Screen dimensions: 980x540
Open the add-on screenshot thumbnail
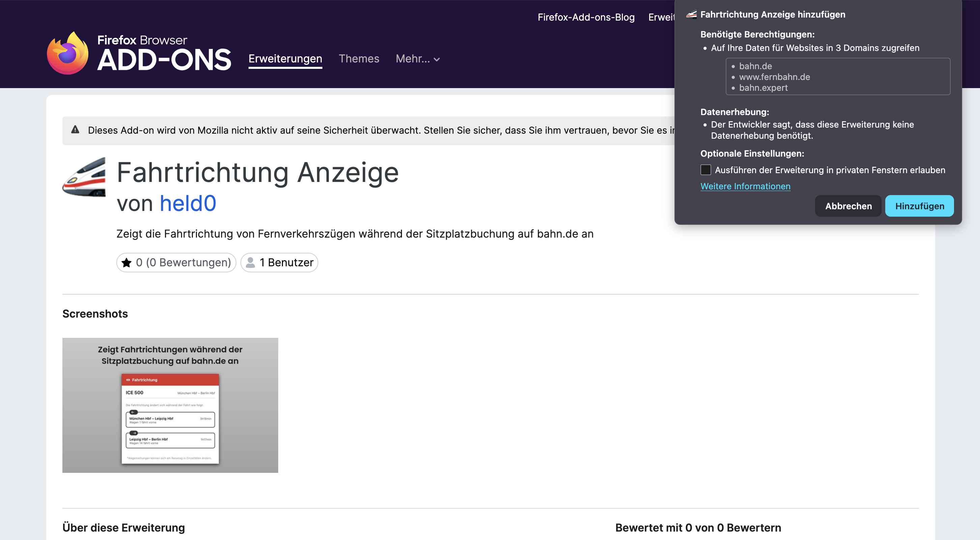coord(170,405)
